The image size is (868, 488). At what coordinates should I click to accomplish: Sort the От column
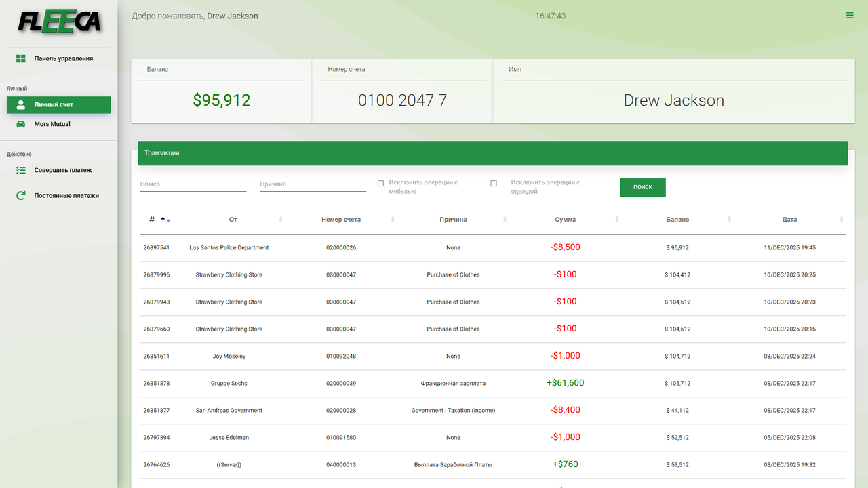tap(233, 220)
